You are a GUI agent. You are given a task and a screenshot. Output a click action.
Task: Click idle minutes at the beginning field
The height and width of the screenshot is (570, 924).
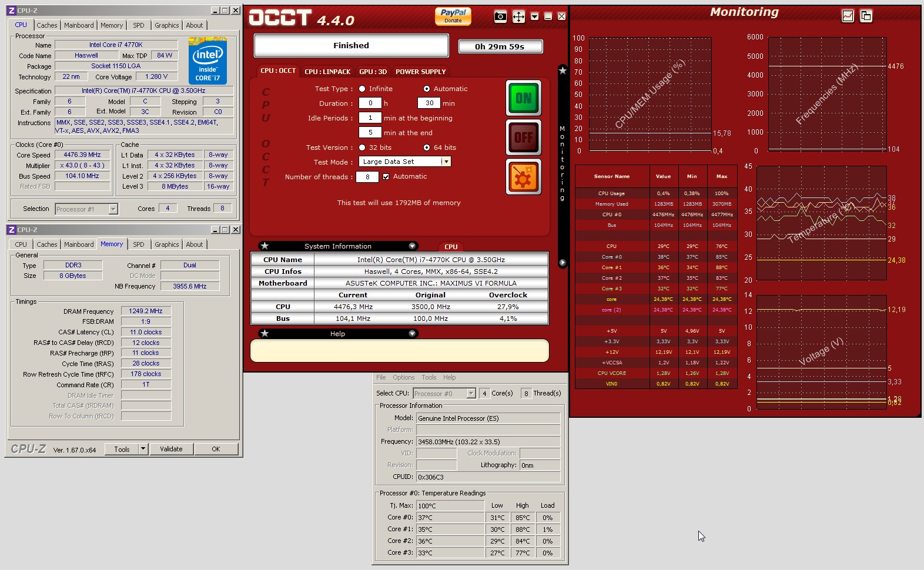(370, 118)
